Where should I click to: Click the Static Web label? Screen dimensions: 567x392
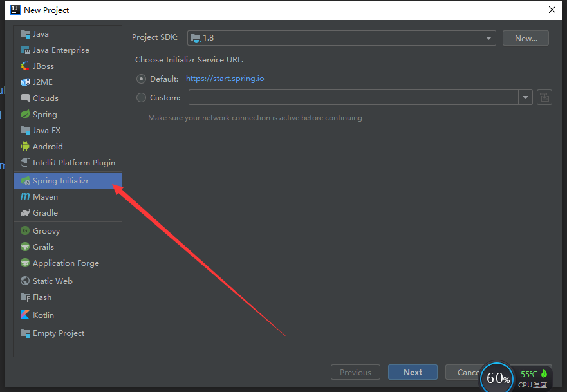click(52, 281)
